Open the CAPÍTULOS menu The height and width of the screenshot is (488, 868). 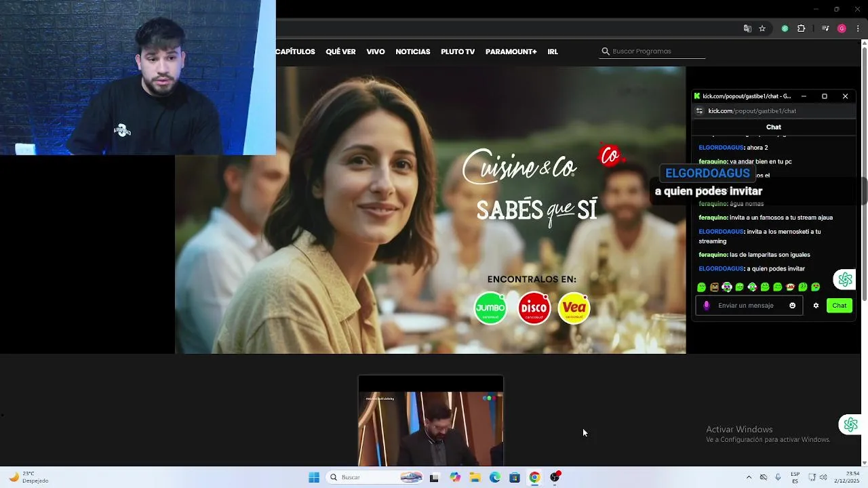pos(295,52)
